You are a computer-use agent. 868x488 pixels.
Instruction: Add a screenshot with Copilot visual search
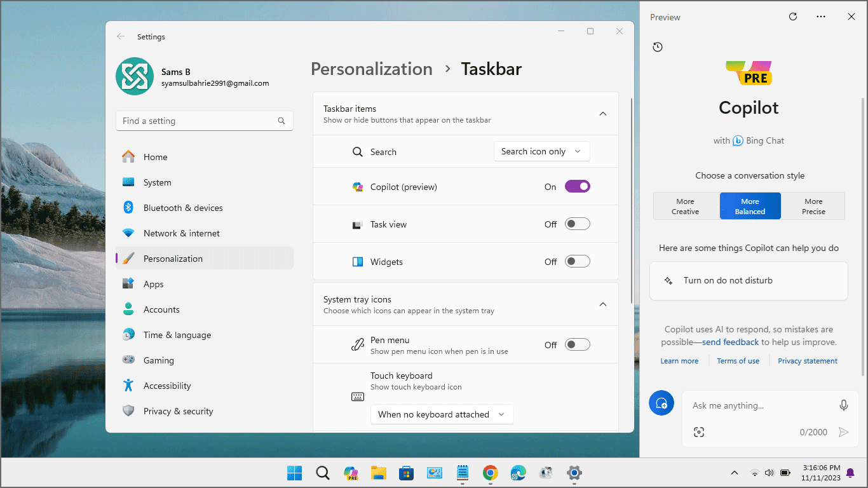point(699,432)
